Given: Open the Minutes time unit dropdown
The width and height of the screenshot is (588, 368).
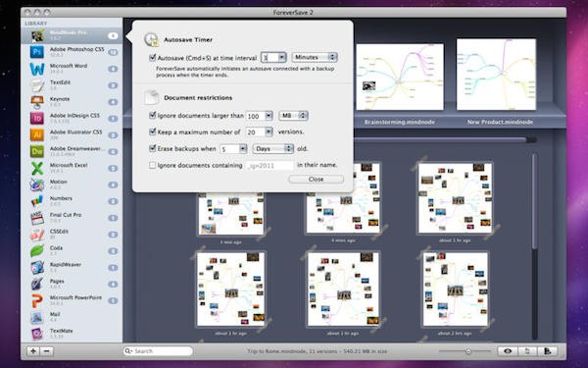Looking at the screenshot, I should [x=315, y=57].
